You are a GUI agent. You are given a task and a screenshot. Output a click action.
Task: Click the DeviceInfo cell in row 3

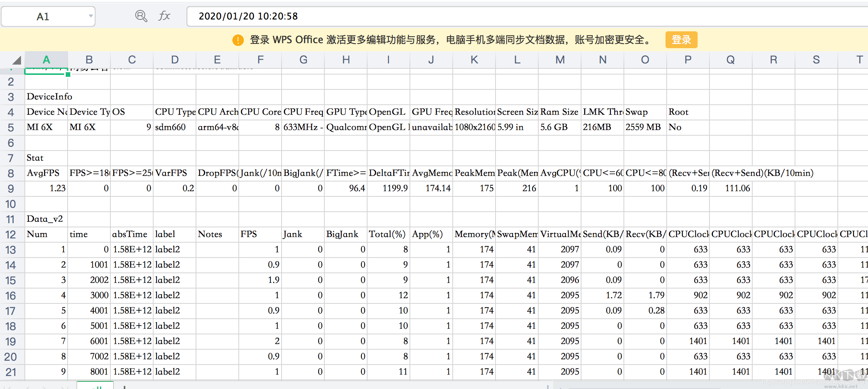point(47,97)
